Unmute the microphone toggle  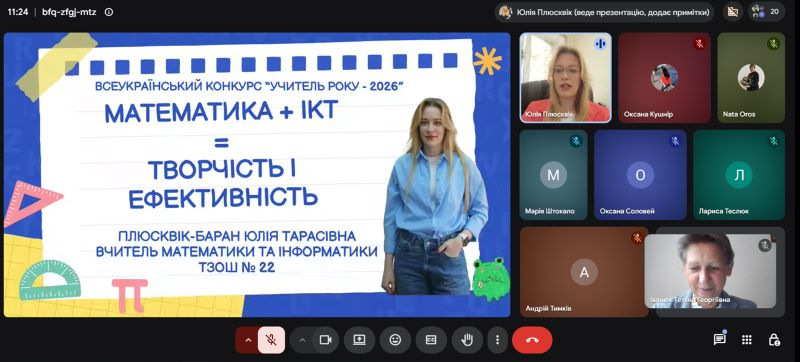pyautogui.click(x=271, y=340)
